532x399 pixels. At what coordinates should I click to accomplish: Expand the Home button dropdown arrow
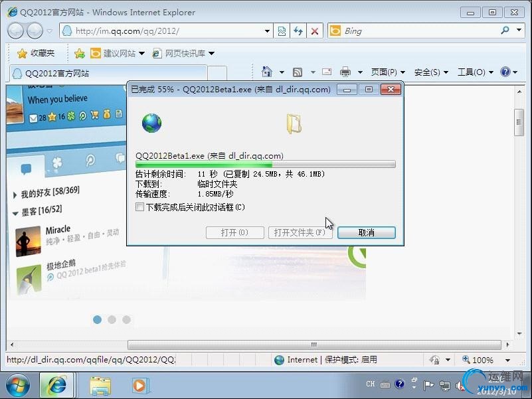pyautogui.click(x=282, y=72)
